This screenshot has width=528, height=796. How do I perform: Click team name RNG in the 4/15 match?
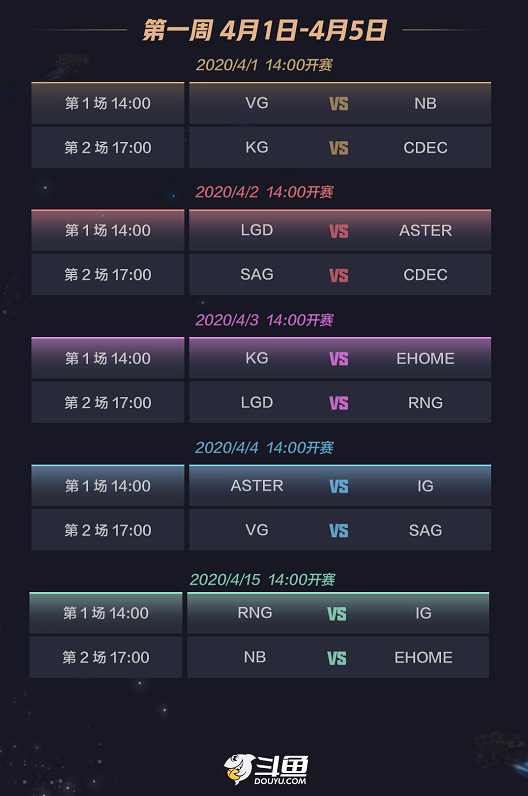255,613
